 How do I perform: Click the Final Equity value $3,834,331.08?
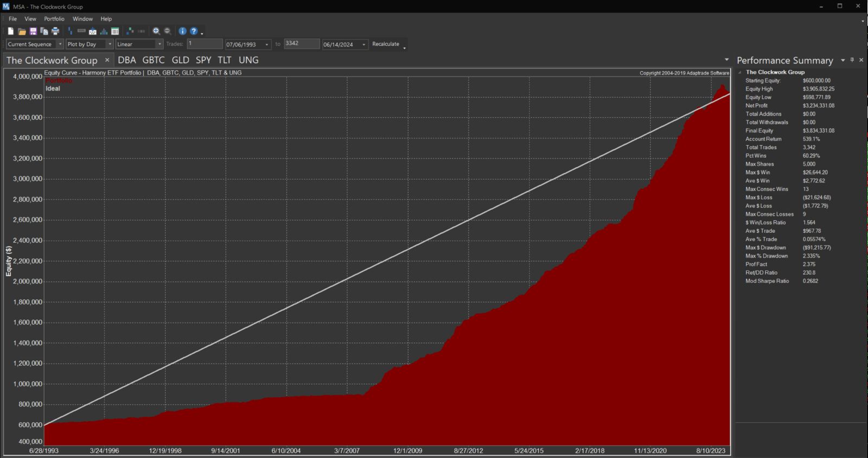tap(819, 131)
